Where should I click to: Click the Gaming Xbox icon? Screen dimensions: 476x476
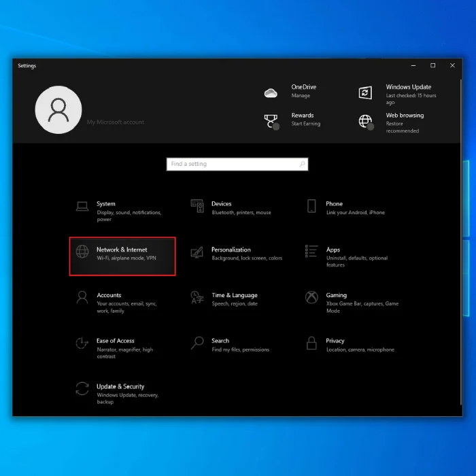pyautogui.click(x=311, y=297)
